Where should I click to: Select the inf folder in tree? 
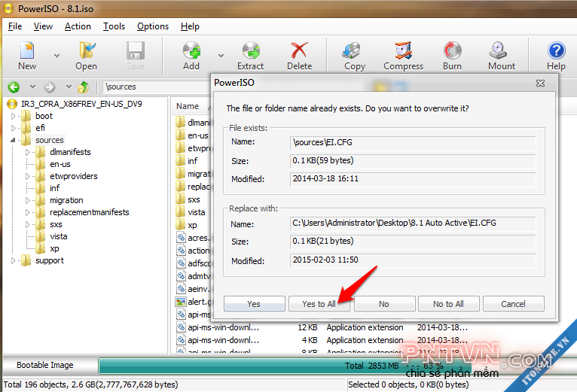click(x=54, y=188)
